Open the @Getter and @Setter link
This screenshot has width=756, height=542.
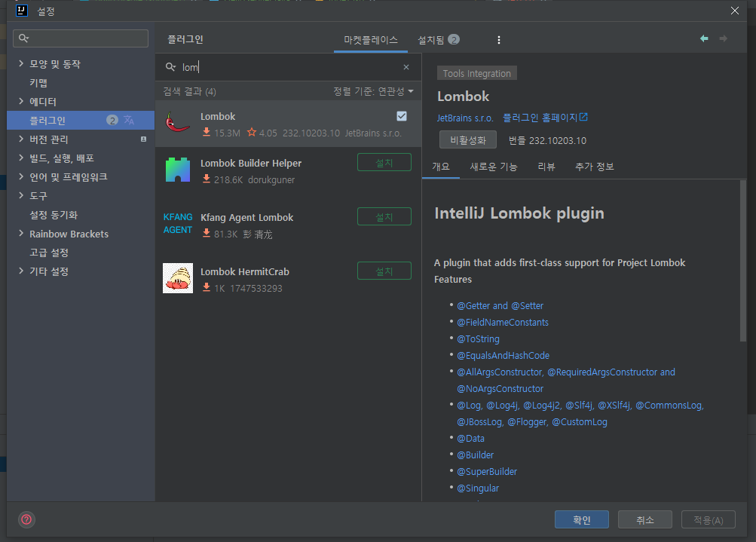click(x=500, y=306)
